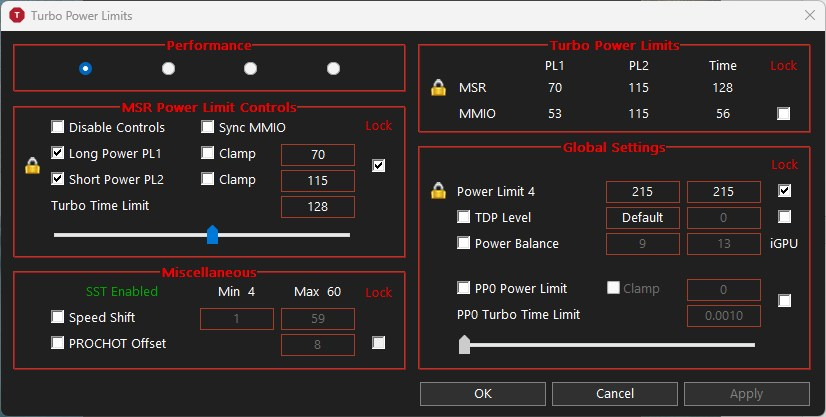Enable the Disable Controls checkbox
The width and height of the screenshot is (826, 417).
[x=57, y=127]
